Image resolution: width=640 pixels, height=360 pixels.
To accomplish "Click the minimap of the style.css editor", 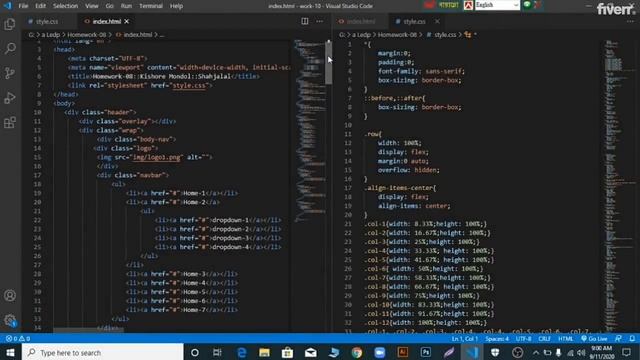I will (x=619, y=186).
